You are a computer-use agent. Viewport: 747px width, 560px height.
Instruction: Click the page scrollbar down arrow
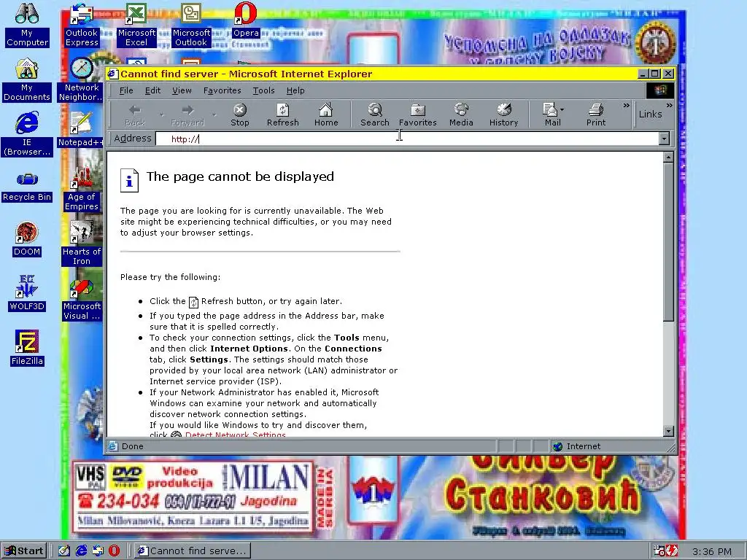pos(668,431)
